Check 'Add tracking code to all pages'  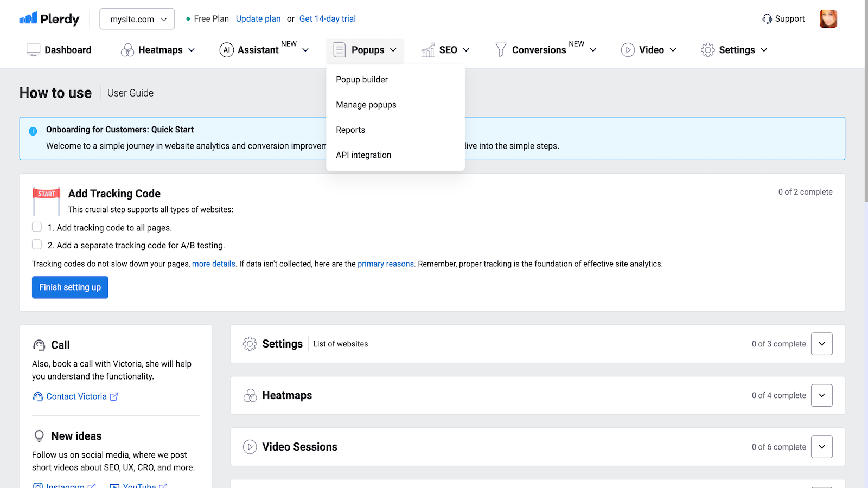(x=37, y=227)
